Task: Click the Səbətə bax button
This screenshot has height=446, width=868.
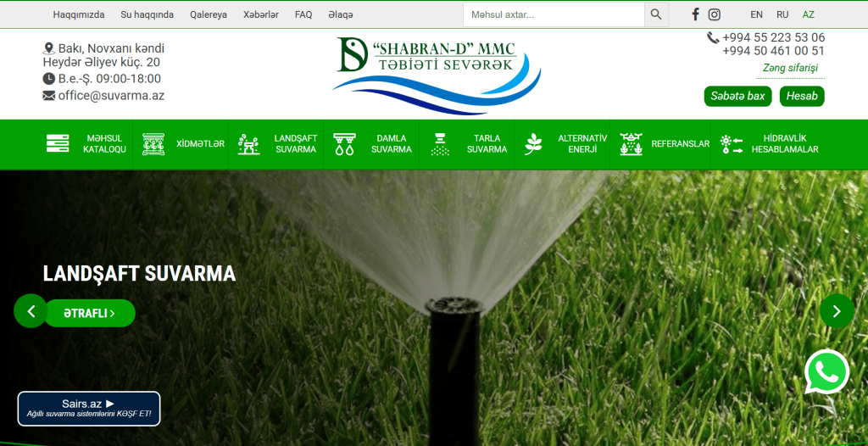Action: point(737,96)
